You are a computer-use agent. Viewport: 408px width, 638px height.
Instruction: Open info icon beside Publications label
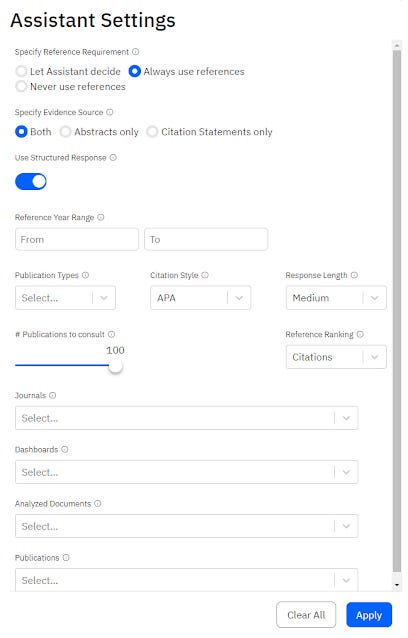tap(66, 557)
